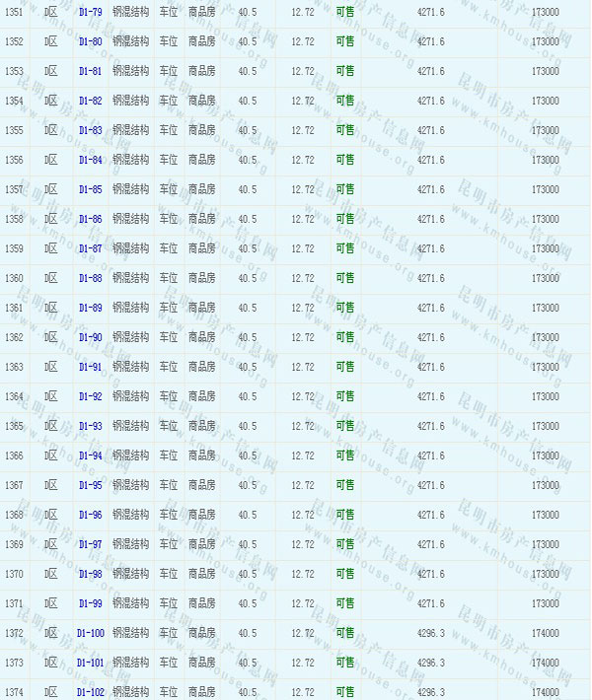Open unit D1-82 details

(90, 101)
